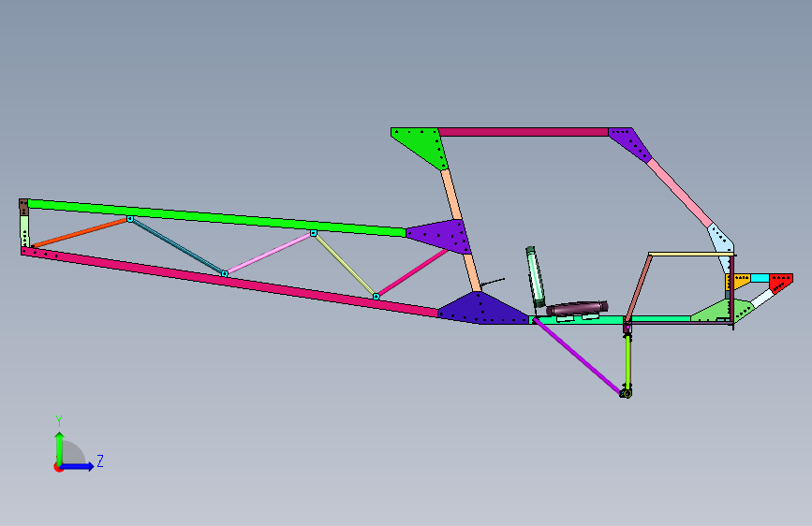
Task: Select the small orange gusset near nose
Action: point(740,281)
